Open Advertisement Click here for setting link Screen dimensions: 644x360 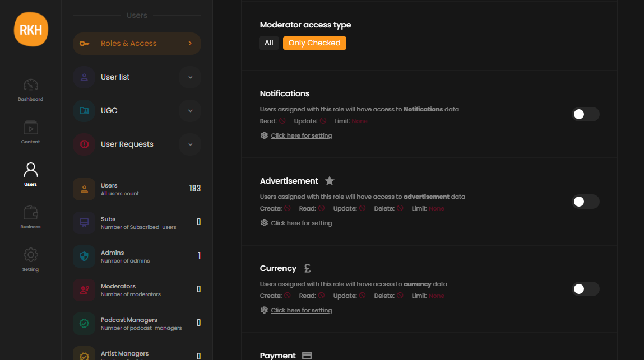pyautogui.click(x=302, y=223)
